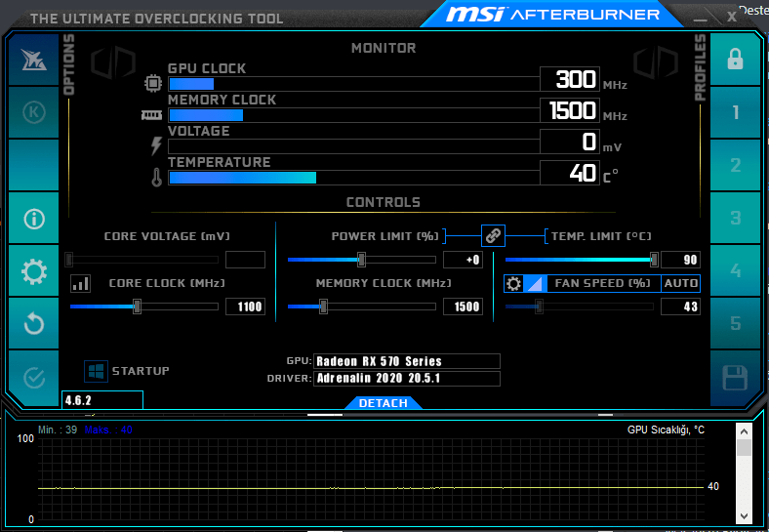Click the PROFILES vertical label
Screen dimensions: 769x532
700,67
